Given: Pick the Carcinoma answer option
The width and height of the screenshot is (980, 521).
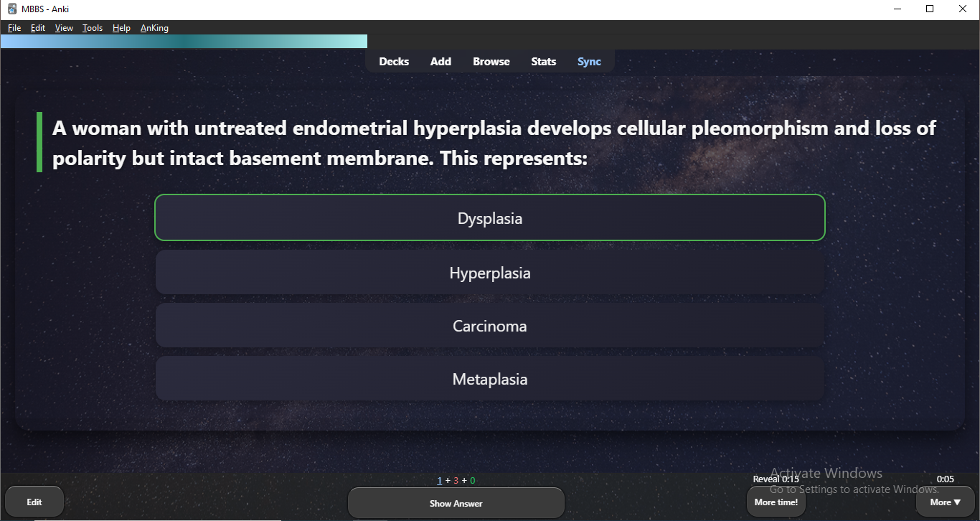Looking at the screenshot, I should (x=490, y=326).
